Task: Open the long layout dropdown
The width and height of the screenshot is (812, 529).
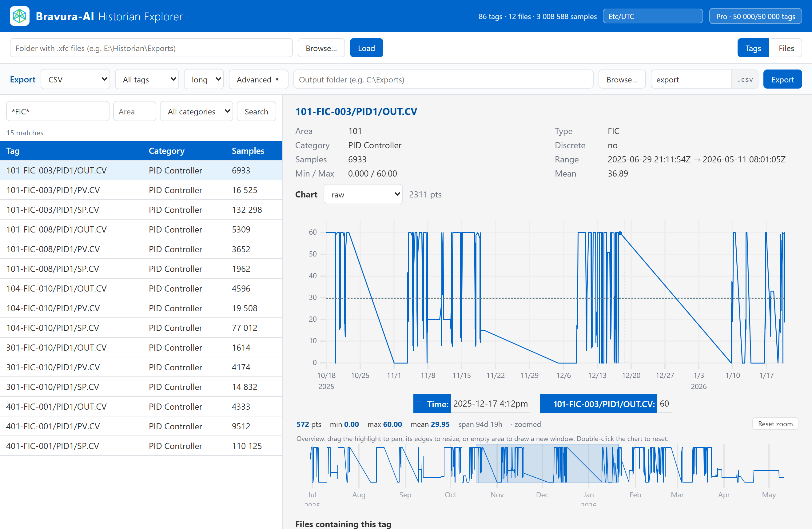Action: click(x=204, y=79)
